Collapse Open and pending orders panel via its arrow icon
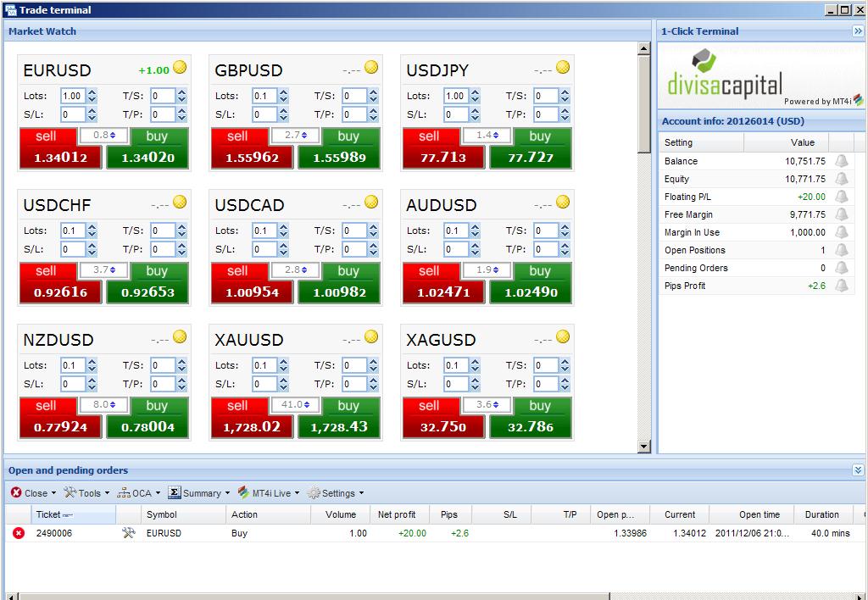 click(858, 470)
